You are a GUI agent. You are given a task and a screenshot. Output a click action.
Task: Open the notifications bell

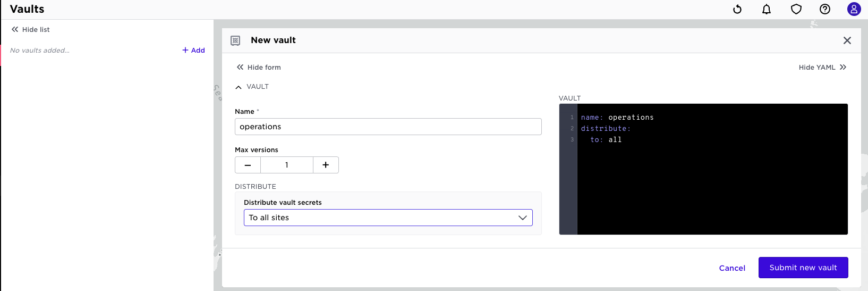tap(767, 9)
